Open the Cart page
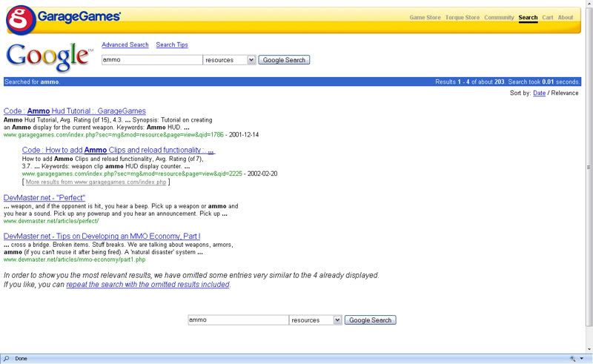 point(548,17)
